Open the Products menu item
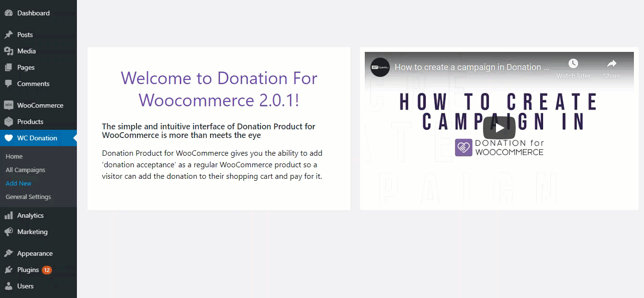Viewport: 644px width, 298px height. pyautogui.click(x=38, y=122)
